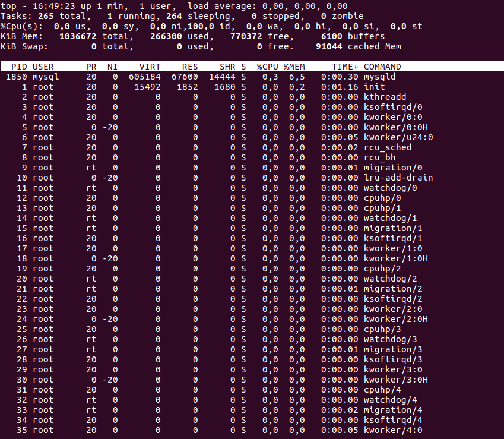Screen dimensions: 504x439
Task: Click the VIRT column header
Action: [150, 67]
